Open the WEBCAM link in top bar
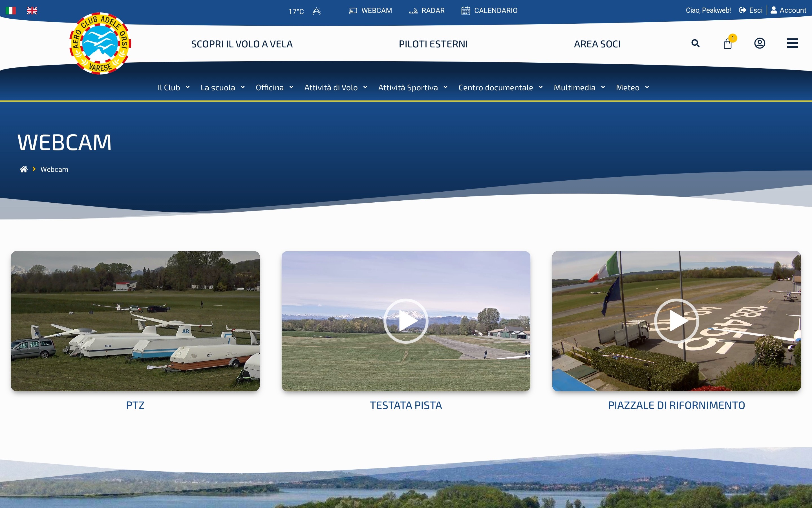812x508 pixels. point(370,11)
